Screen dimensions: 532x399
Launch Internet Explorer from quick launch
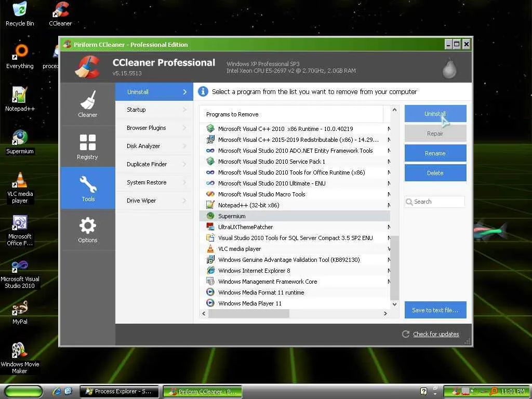tap(57, 391)
